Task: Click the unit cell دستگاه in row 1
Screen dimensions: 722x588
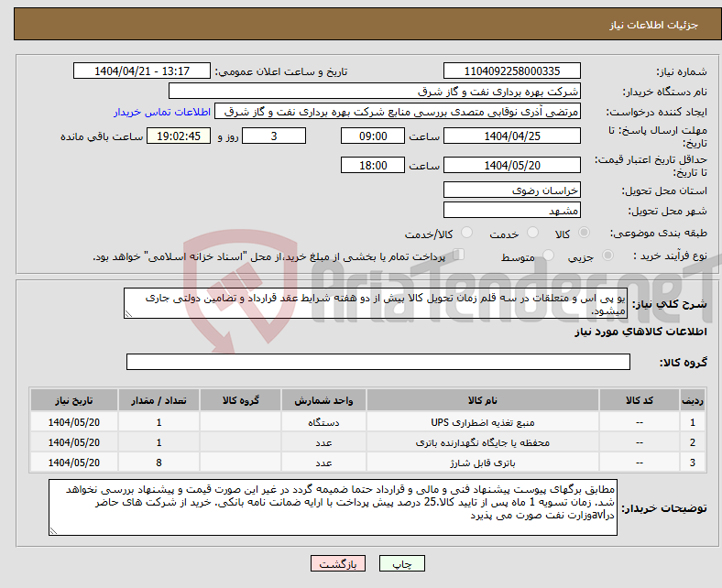Action: [x=323, y=422]
